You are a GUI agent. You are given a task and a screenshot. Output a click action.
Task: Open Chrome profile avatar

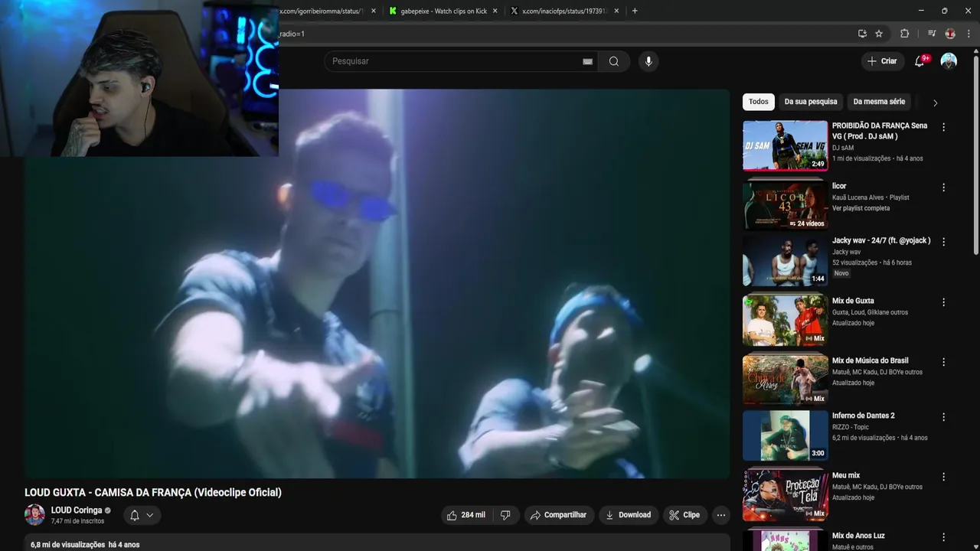point(950,34)
